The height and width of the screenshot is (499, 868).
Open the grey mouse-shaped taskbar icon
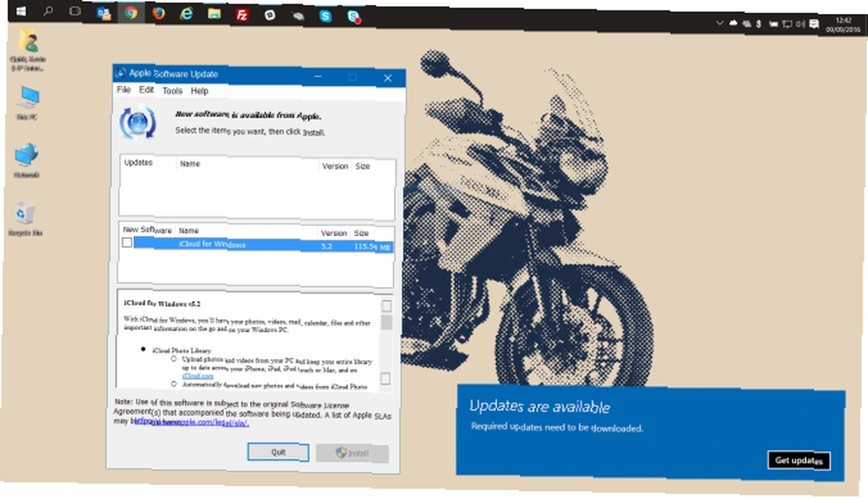pyautogui.click(x=298, y=16)
